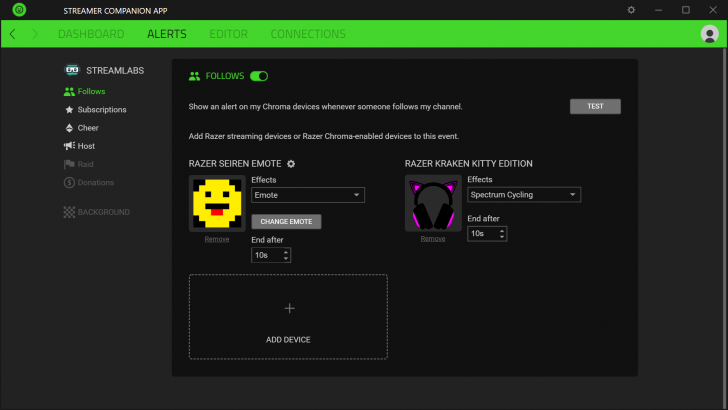The image size is (728, 410).
Task: Click the smiley emote preview thumbnail
Action: (217, 203)
